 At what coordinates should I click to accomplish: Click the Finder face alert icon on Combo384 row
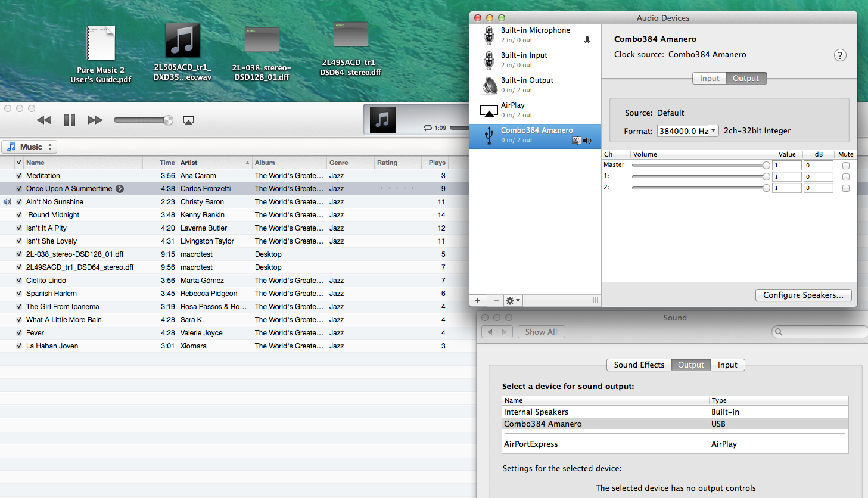click(x=576, y=141)
